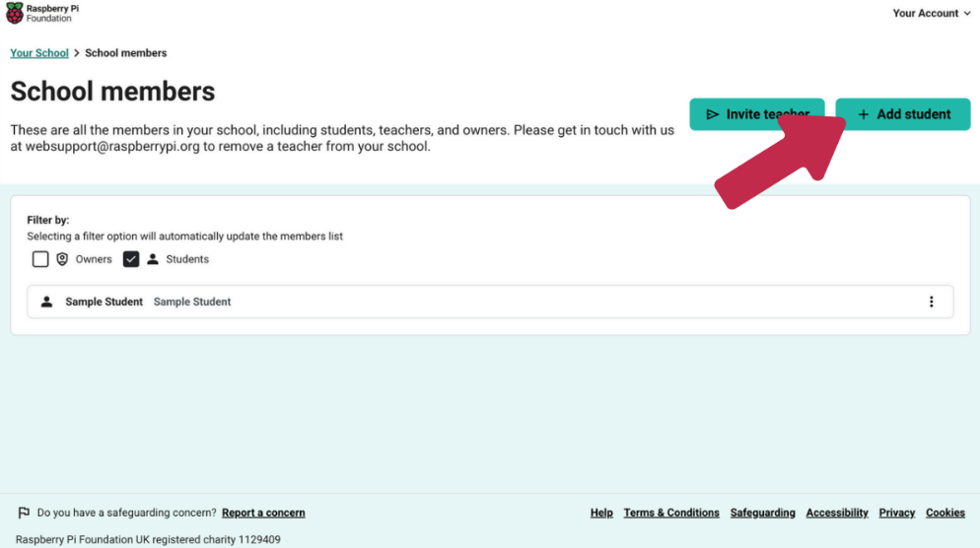Click the plus icon on Add student

tap(864, 114)
